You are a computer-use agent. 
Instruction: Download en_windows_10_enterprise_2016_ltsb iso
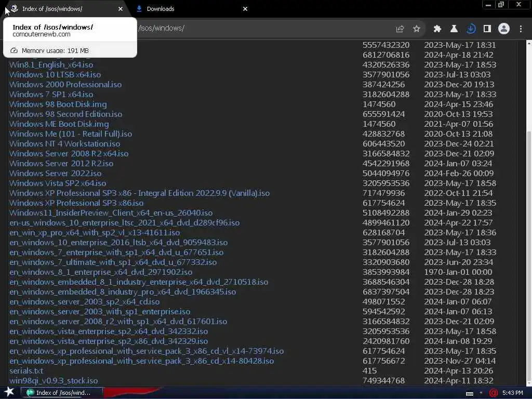click(x=118, y=242)
